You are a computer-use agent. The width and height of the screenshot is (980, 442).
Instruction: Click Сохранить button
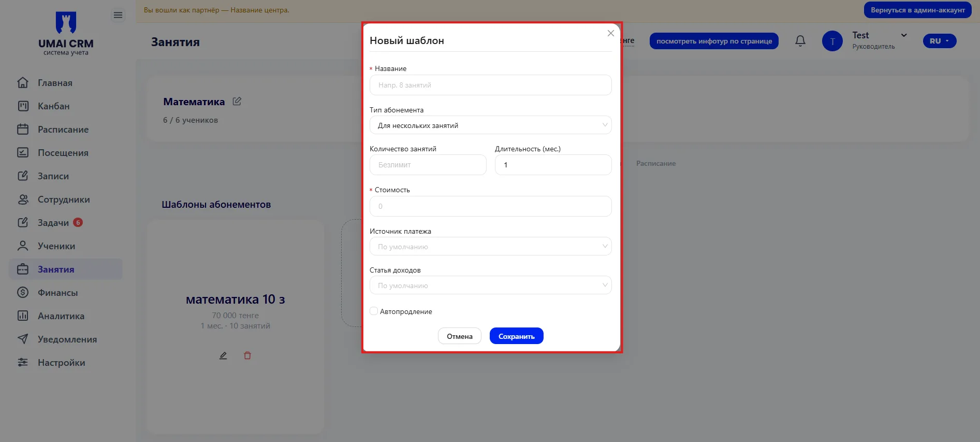pos(517,336)
